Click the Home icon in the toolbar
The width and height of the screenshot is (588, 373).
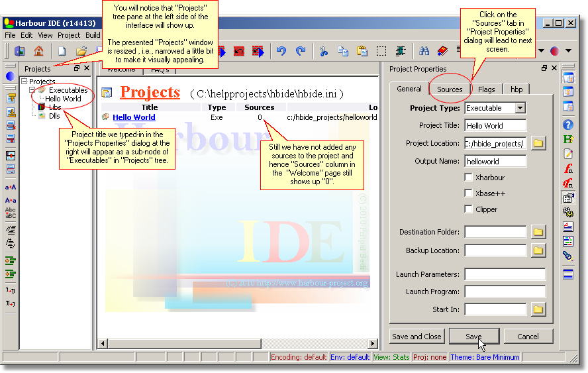click(x=38, y=51)
